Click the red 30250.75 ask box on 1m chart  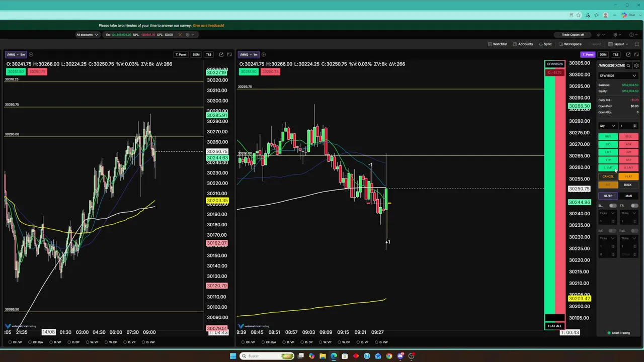(x=270, y=72)
